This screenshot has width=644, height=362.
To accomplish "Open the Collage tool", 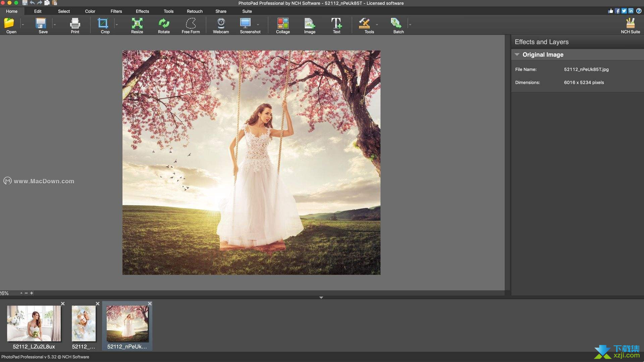I will [282, 24].
